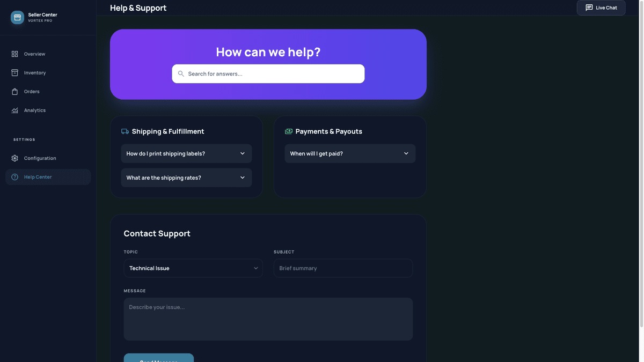The width and height of the screenshot is (644, 362).
Task: Open Orders via its package icon
Action: tap(14, 91)
